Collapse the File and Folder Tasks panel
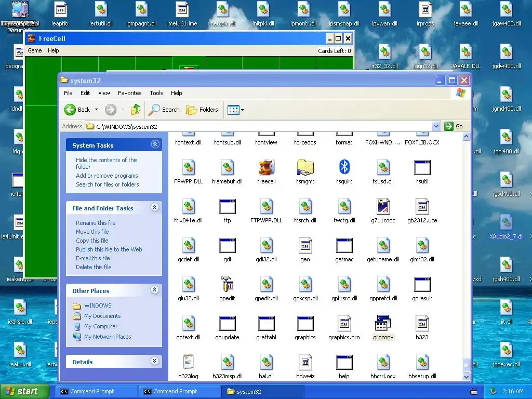This screenshot has height=399, width=532. (x=155, y=207)
